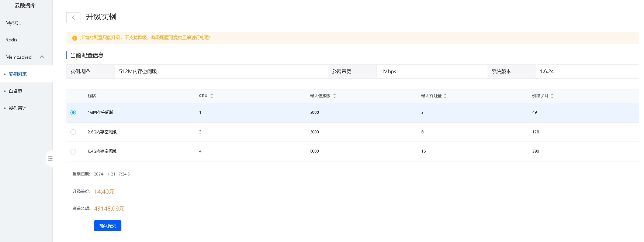Click the 确认提交 button
Screen dimensions: 644x242
107,226
